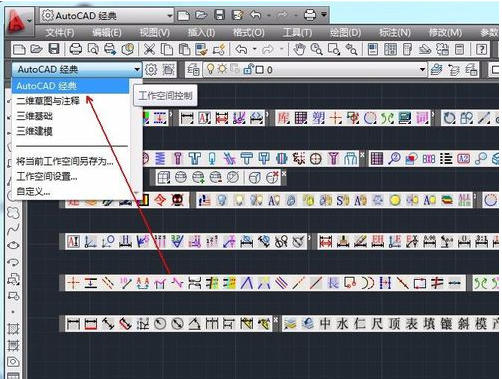
Task: Click Save icon in Quick Access toolbar
Action: [219, 15]
